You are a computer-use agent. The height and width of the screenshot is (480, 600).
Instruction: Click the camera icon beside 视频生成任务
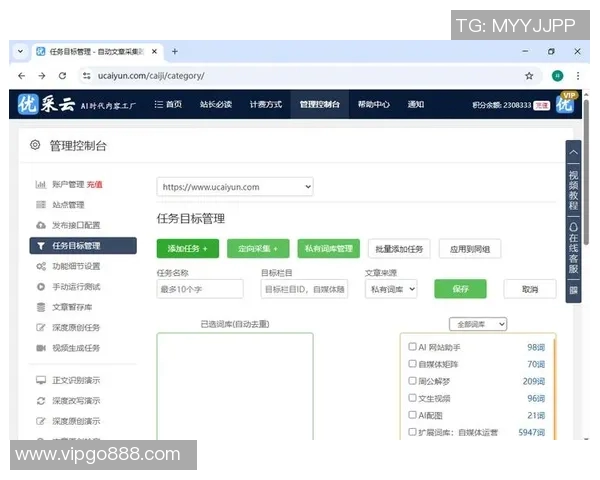pos(41,348)
